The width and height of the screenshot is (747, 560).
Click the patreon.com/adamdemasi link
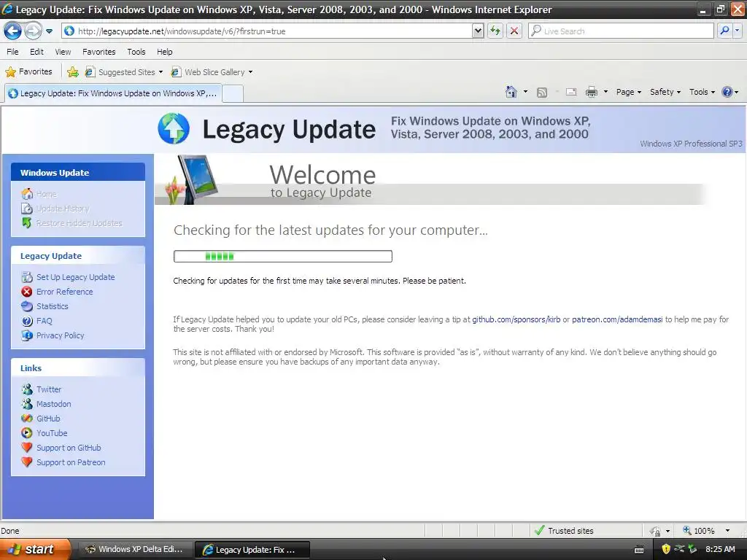tap(617, 319)
